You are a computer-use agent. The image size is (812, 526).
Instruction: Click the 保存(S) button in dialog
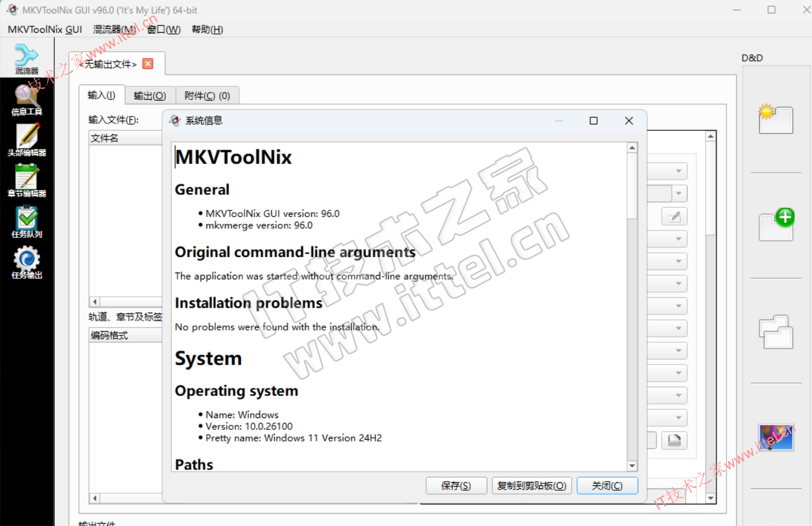pyautogui.click(x=456, y=486)
